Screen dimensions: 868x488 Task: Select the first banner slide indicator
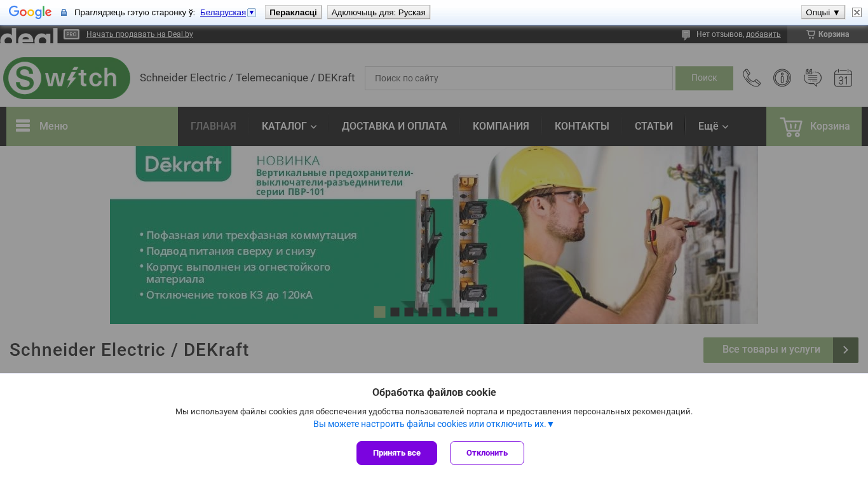coord(379,311)
